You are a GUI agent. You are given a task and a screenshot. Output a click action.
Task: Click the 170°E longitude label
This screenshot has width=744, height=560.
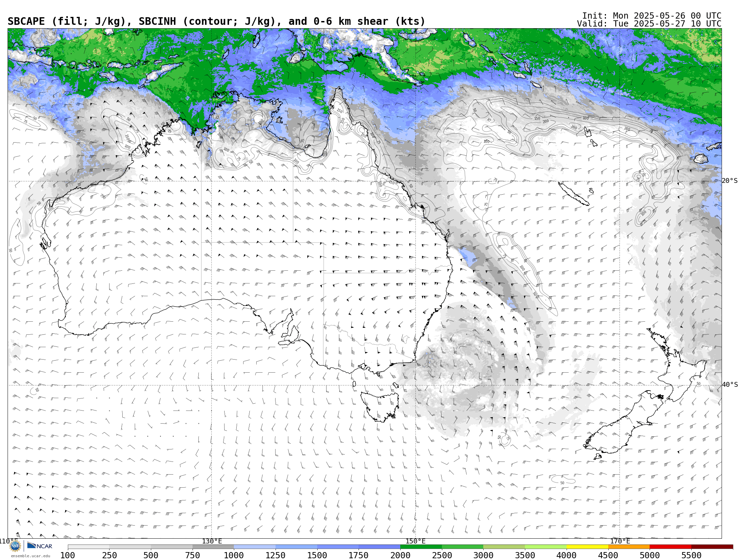pyautogui.click(x=620, y=541)
